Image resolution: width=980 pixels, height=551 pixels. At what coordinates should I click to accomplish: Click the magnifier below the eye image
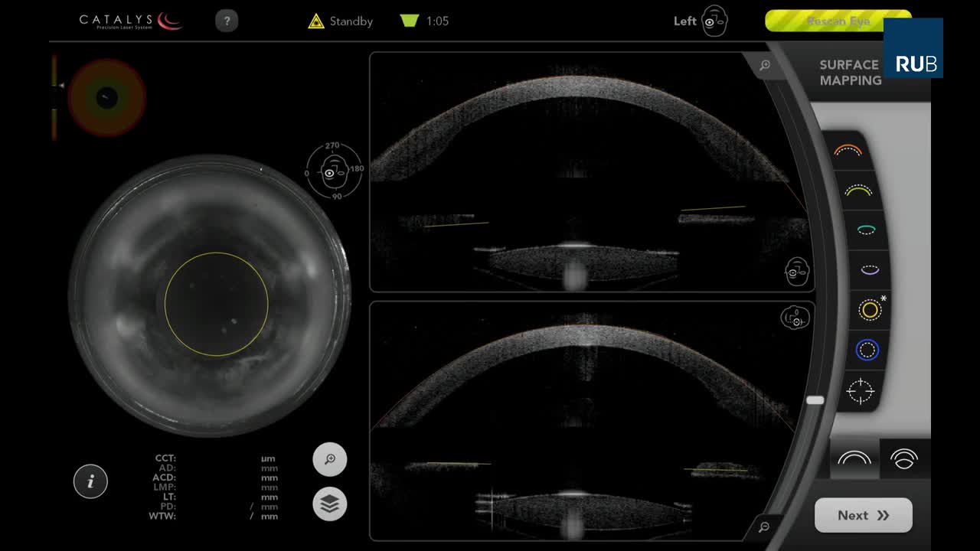coord(330,460)
